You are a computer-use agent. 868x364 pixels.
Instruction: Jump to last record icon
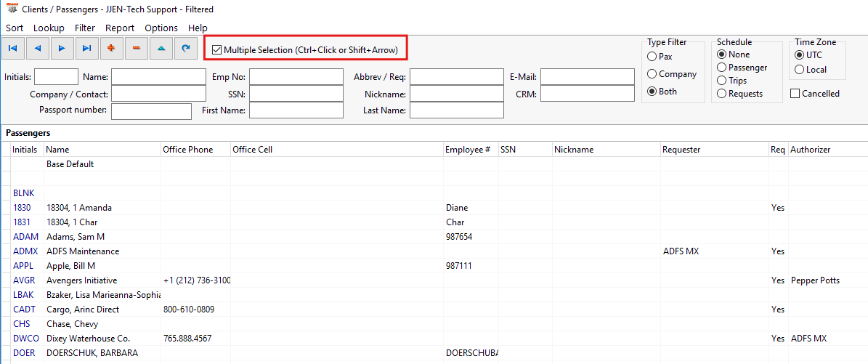(x=86, y=48)
